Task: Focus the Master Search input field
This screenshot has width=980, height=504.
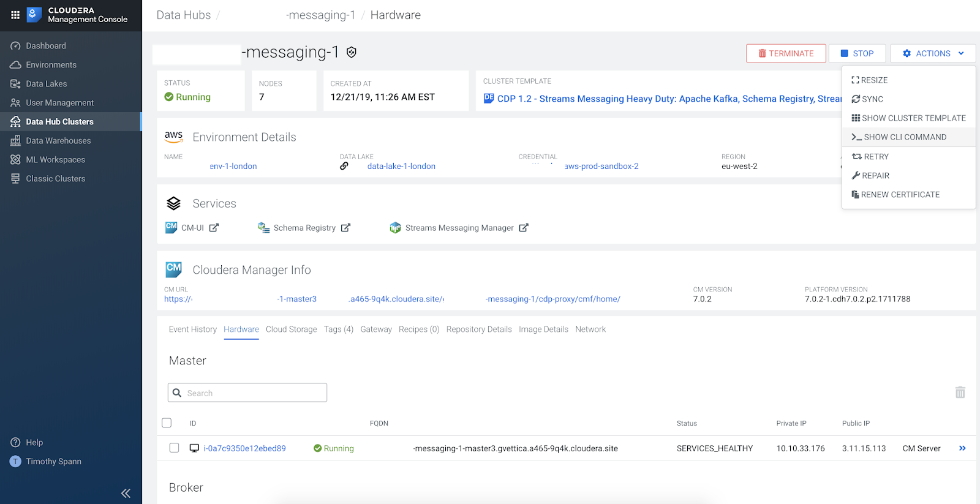Action: tap(247, 393)
